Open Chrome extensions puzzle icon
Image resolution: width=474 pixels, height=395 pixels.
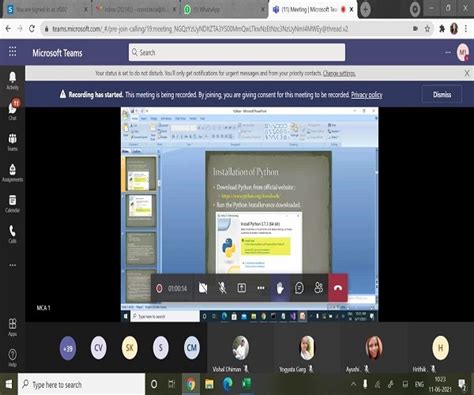click(x=442, y=29)
